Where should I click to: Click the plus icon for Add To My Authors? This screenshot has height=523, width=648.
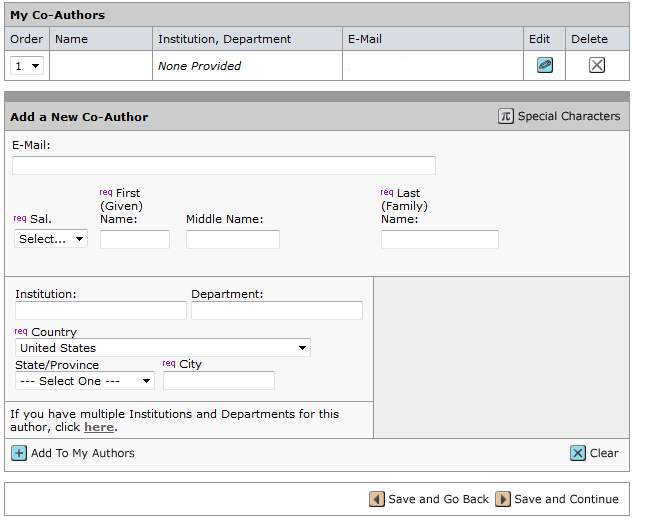tap(19, 453)
